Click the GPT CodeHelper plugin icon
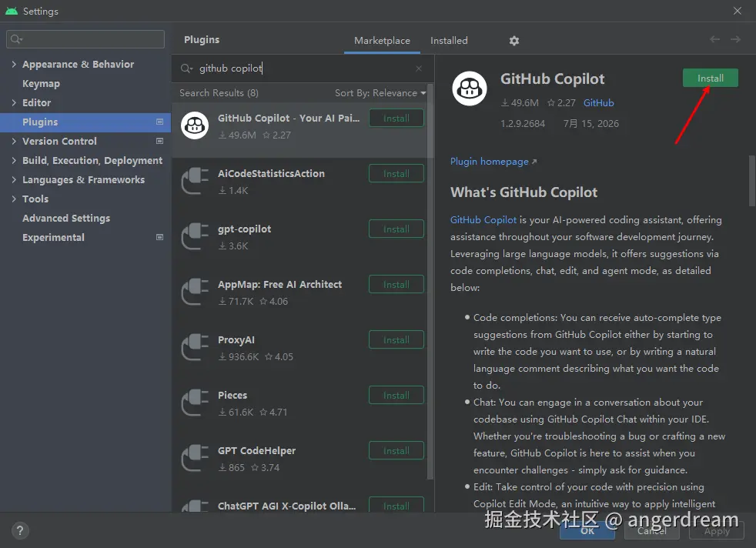Viewport: 756px width, 548px height. (x=195, y=458)
